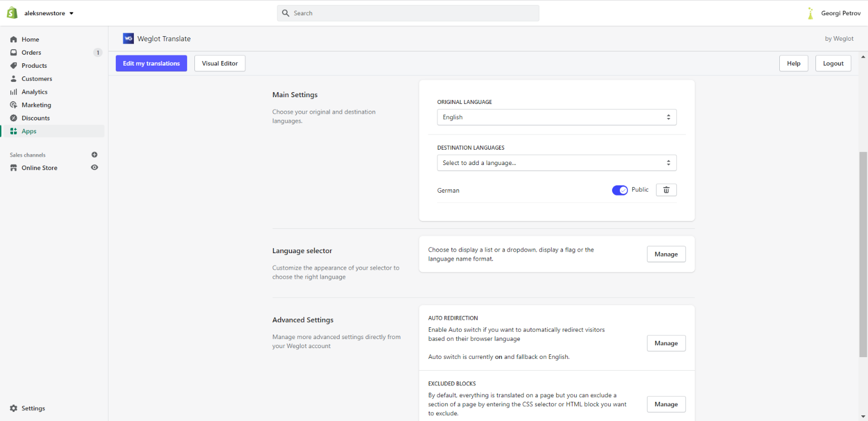Click the Main Settings heading
Viewport: 868px width, 421px height.
(295, 95)
